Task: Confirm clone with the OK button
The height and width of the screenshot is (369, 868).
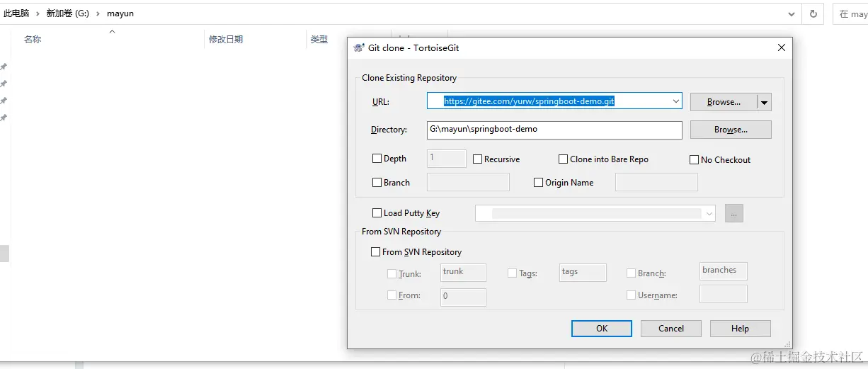Action: tap(602, 329)
